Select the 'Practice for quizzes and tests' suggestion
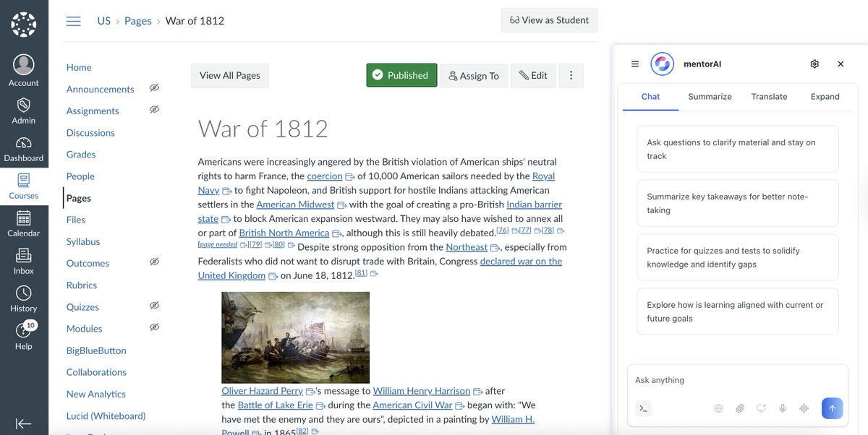This screenshot has width=868, height=435. tap(738, 257)
